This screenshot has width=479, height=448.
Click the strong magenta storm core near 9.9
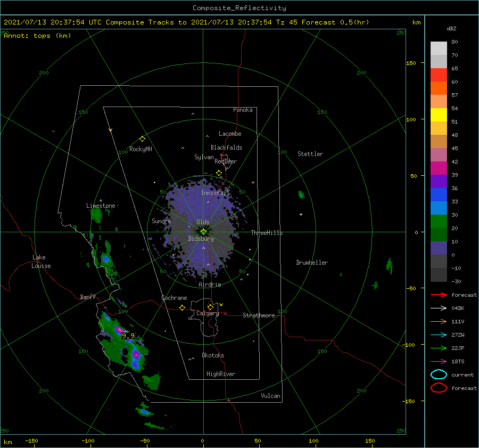tap(119, 330)
